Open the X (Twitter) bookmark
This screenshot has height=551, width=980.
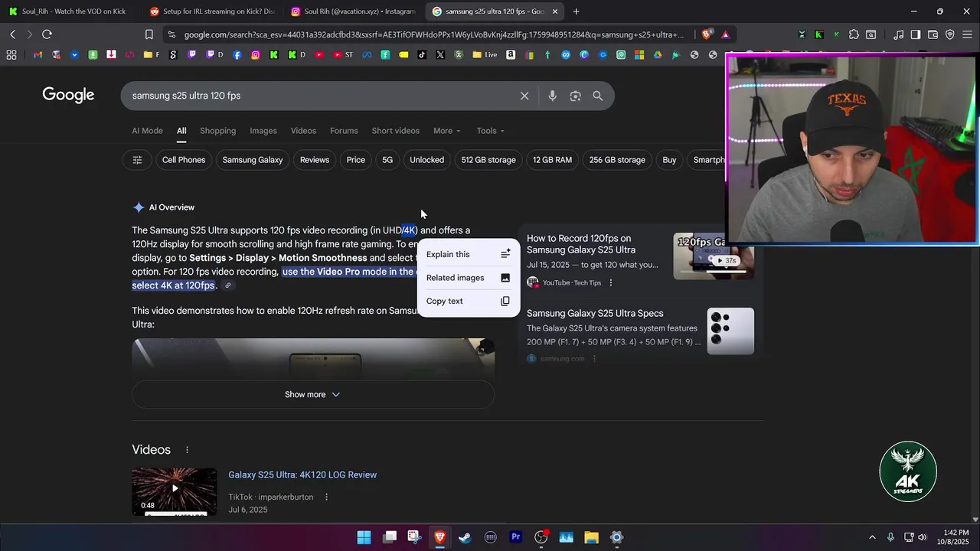[440, 55]
